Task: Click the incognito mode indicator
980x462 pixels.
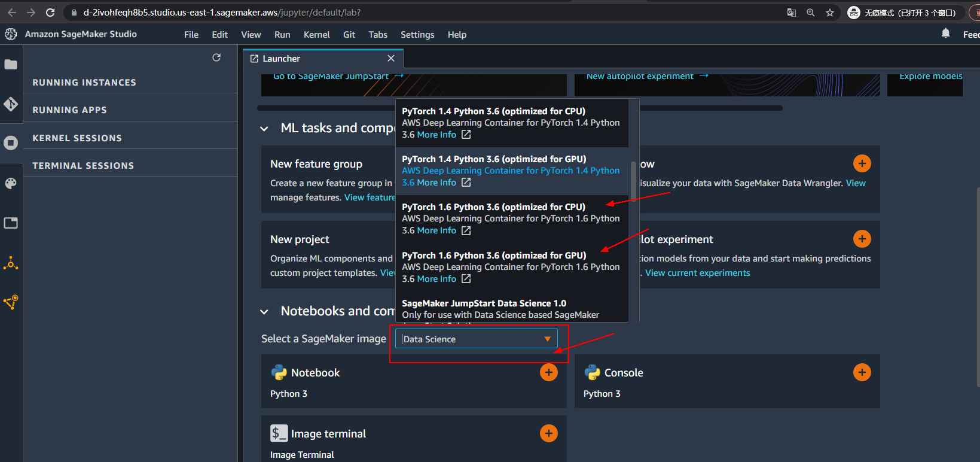Action: click(x=903, y=13)
